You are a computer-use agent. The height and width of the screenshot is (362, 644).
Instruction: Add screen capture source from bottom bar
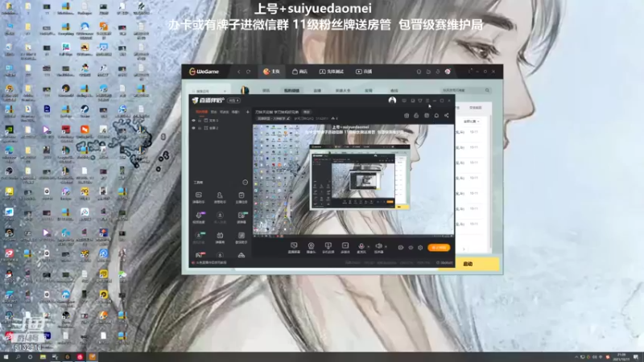tap(294, 248)
